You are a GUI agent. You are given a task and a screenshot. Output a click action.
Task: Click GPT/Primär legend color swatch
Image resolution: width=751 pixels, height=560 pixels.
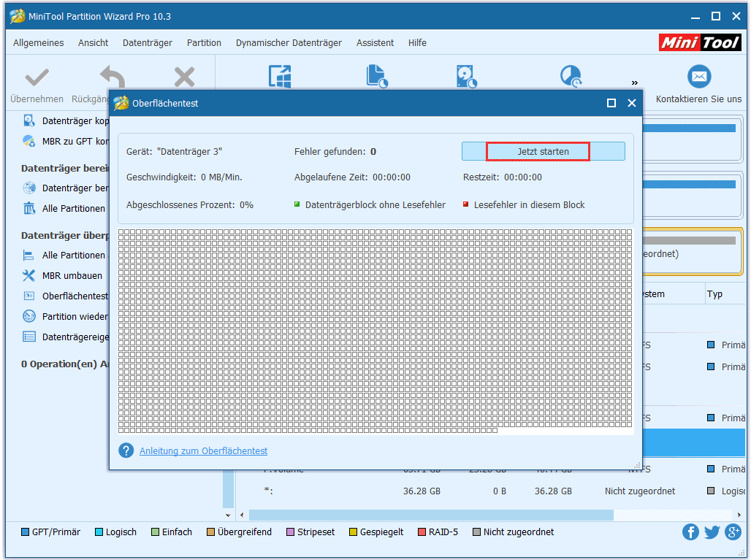click(25, 532)
